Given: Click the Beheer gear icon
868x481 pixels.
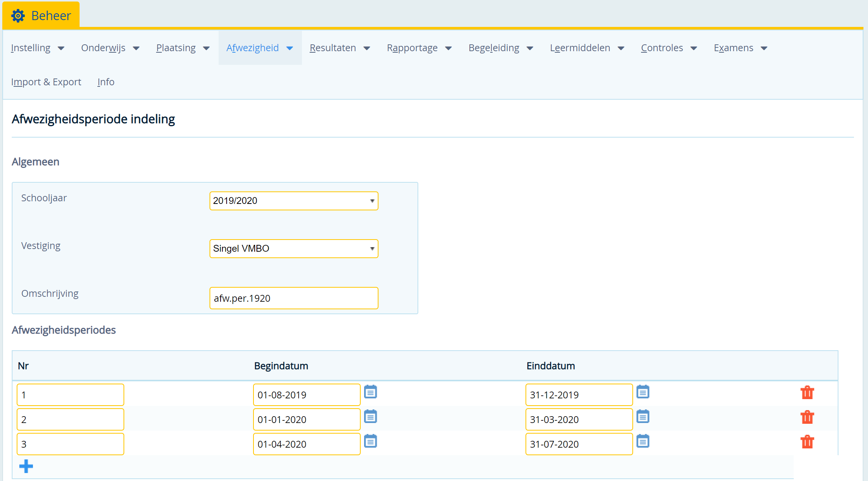Looking at the screenshot, I should pyautogui.click(x=18, y=16).
